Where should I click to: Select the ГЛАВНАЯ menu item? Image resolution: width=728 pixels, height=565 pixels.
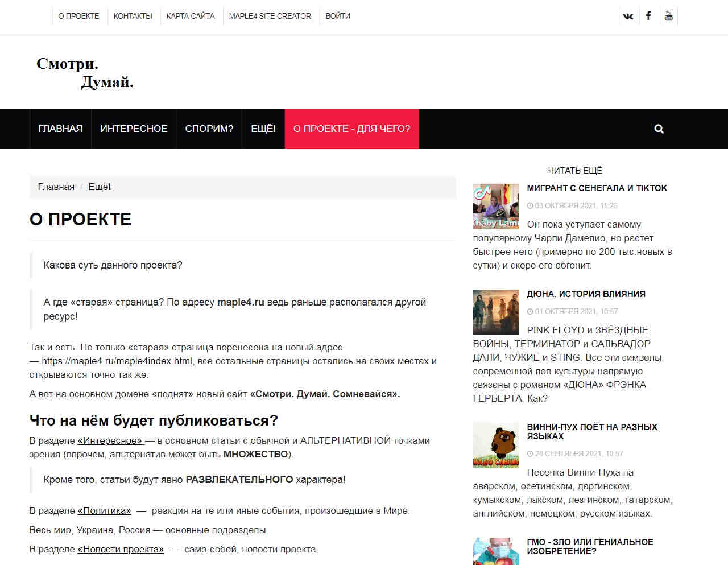tap(60, 129)
